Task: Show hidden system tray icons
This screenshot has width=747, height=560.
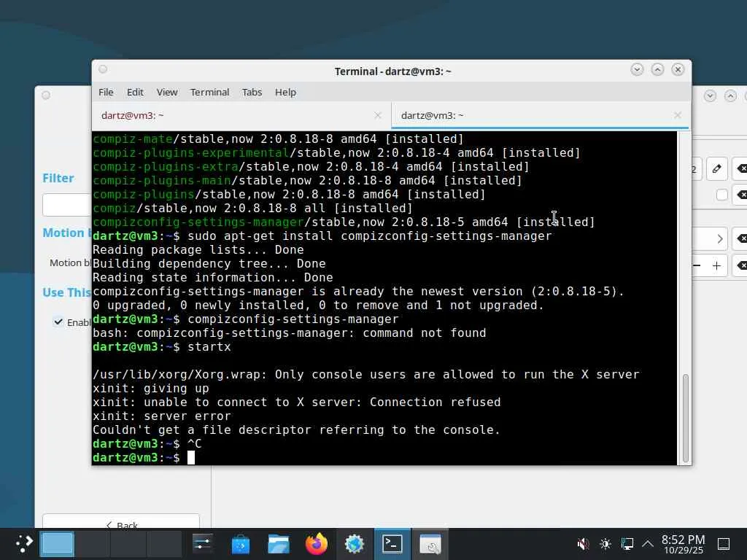Action: 648,543
